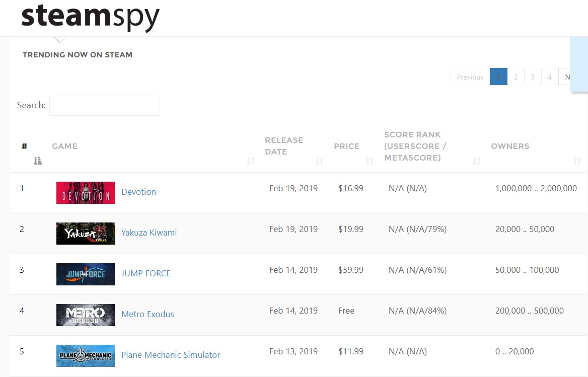Open the Devotion game link
The image size is (588, 377).
point(138,192)
